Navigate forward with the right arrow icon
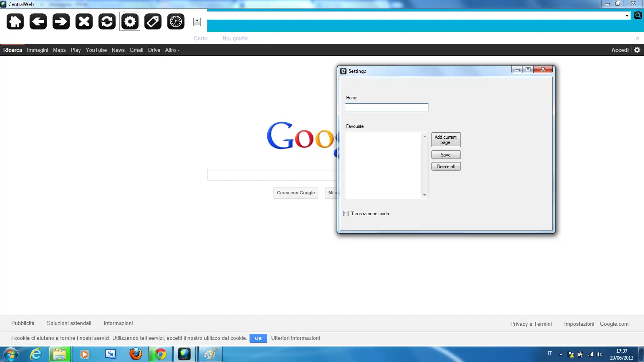 (61, 21)
